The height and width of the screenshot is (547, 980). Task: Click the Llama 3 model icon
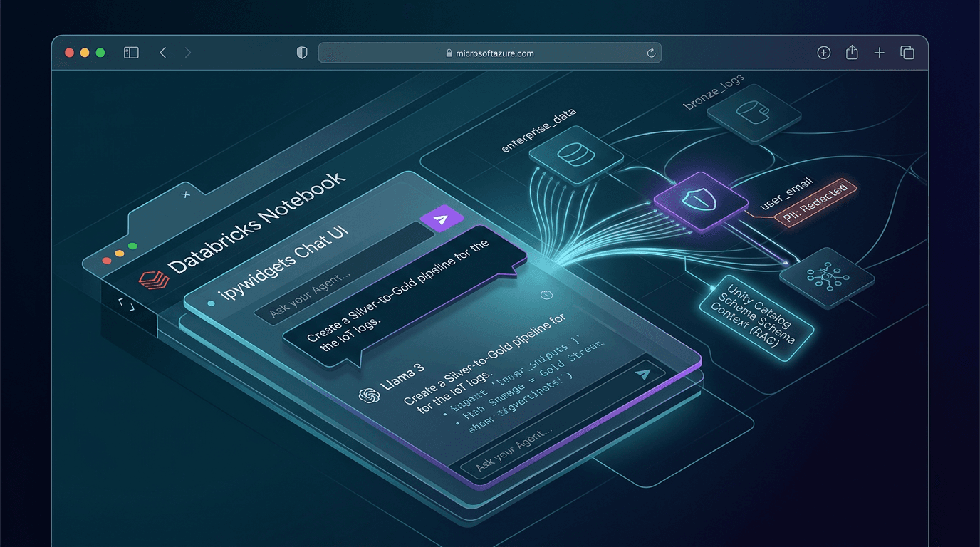pyautogui.click(x=369, y=397)
